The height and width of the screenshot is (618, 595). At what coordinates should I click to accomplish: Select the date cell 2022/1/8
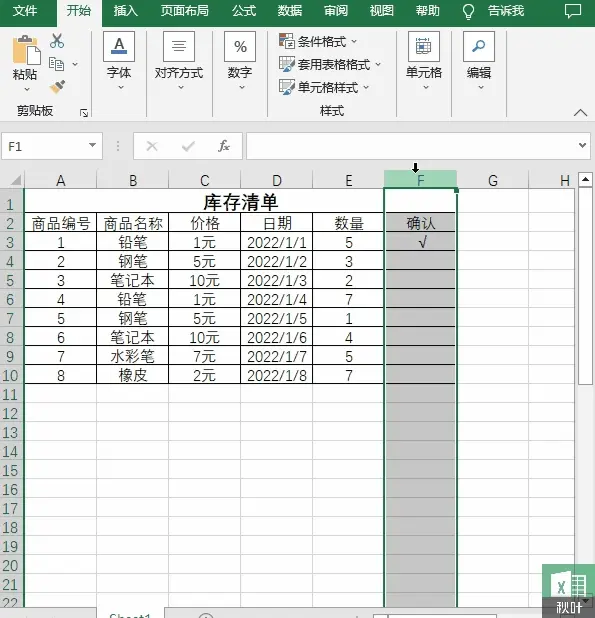[277, 375]
